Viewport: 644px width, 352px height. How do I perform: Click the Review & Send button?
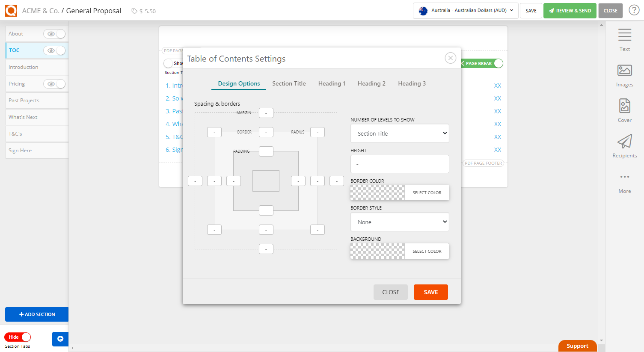click(570, 10)
